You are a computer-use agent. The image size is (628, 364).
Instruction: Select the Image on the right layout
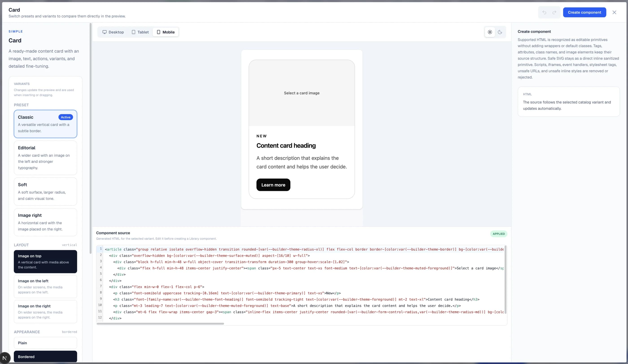[x=45, y=312]
